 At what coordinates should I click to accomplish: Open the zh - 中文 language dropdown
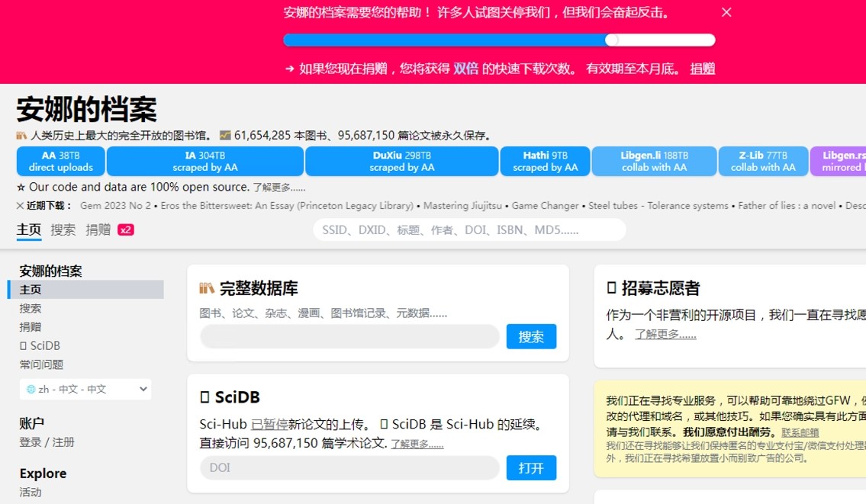[85, 389]
